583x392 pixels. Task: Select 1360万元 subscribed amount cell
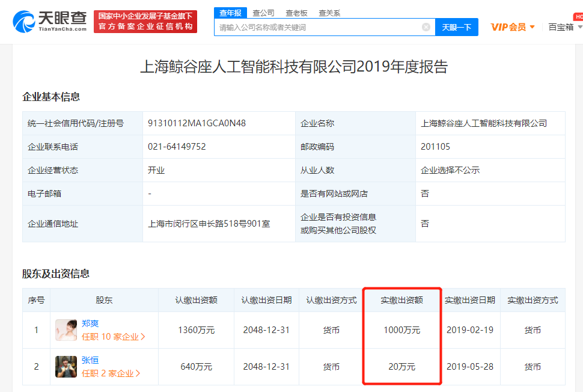coord(197,330)
